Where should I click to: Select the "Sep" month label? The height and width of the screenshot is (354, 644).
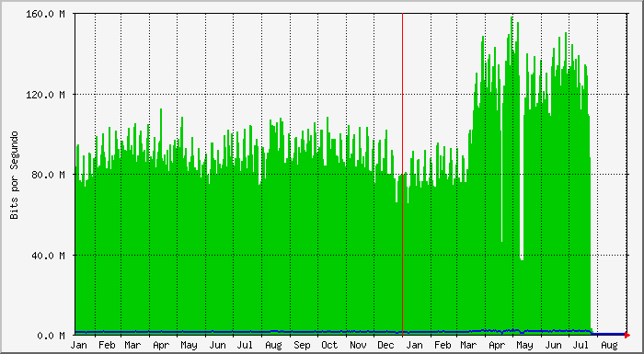coord(302,346)
